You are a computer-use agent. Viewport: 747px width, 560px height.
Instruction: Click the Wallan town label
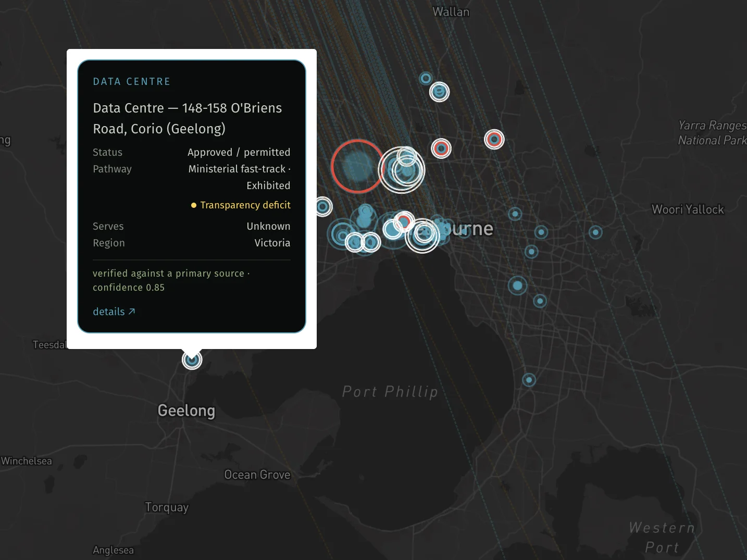(x=451, y=12)
